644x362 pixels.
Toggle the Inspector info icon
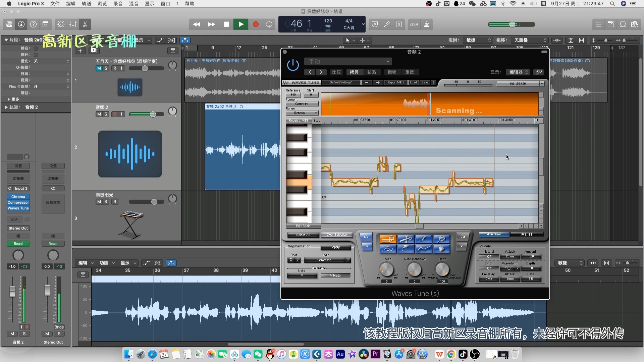click(x=21, y=24)
